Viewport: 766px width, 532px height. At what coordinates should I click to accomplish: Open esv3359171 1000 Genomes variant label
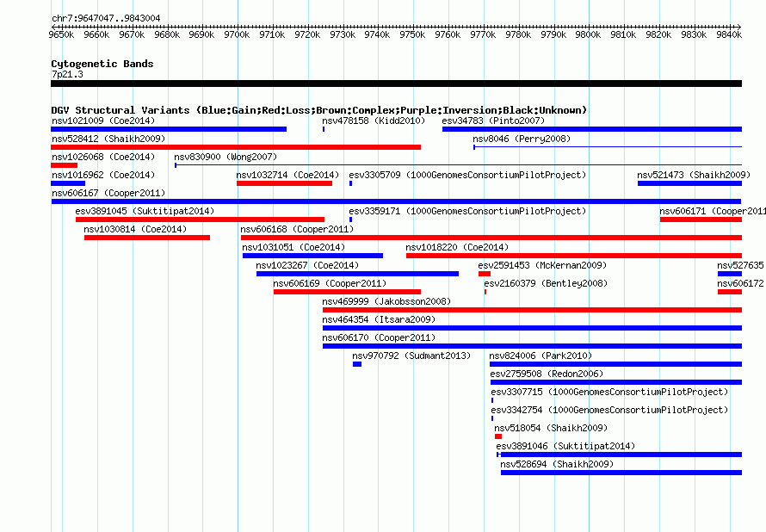tap(467, 211)
